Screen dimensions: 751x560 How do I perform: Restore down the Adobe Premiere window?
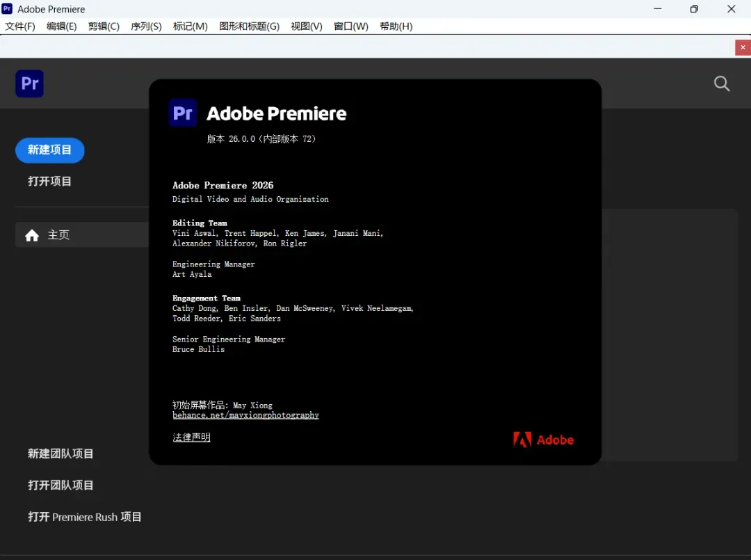[x=694, y=8]
